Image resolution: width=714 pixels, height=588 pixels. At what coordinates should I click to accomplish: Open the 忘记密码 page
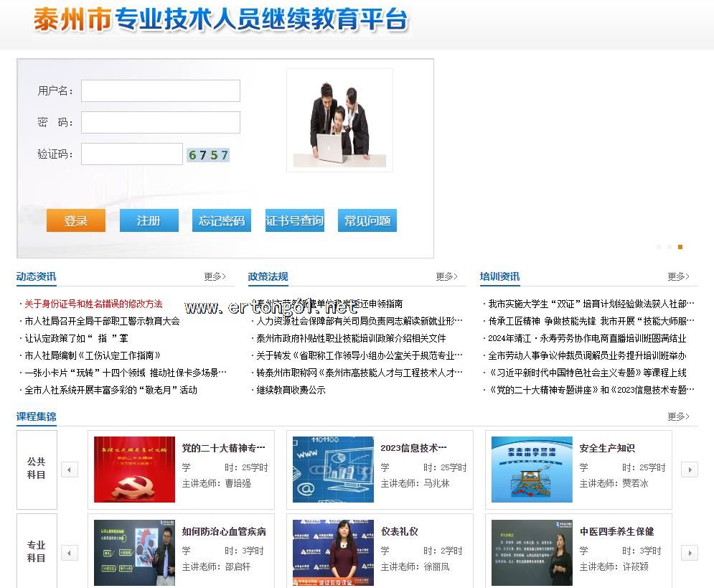tap(222, 220)
